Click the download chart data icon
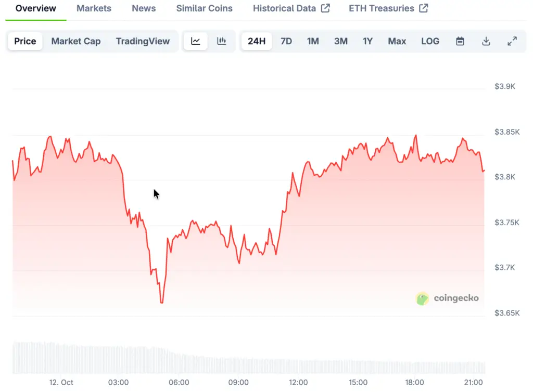Image resolution: width=533 pixels, height=392 pixels. [x=486, y=42]
